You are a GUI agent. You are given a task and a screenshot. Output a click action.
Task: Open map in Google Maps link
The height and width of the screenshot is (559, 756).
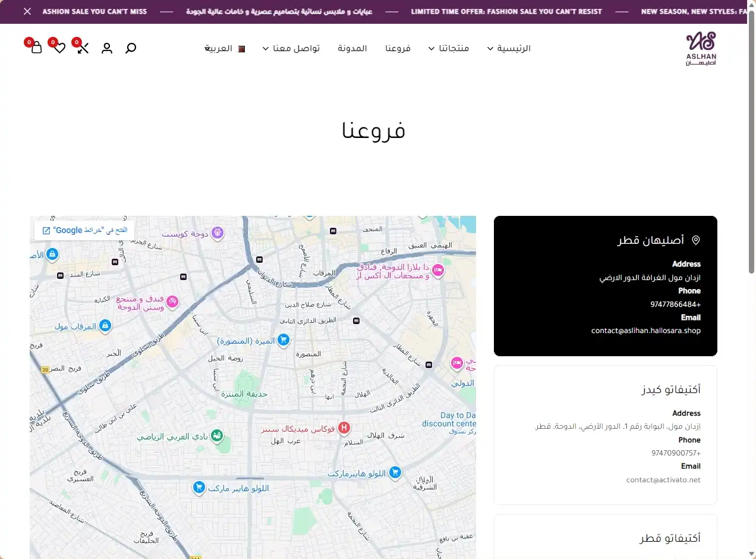coord(84,230)
